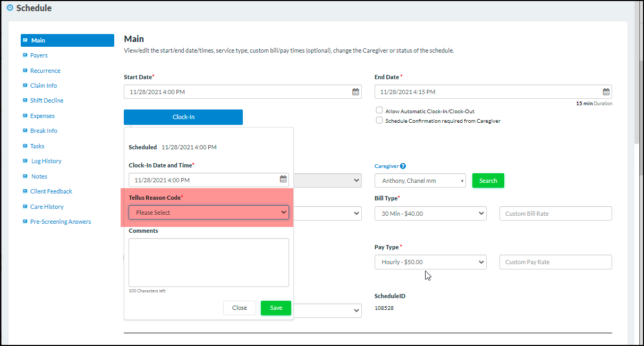The width and height of the screenshot is (644, 346).
Task: Click the Caregiver help question mark icon
Action: tap(403, 166)
